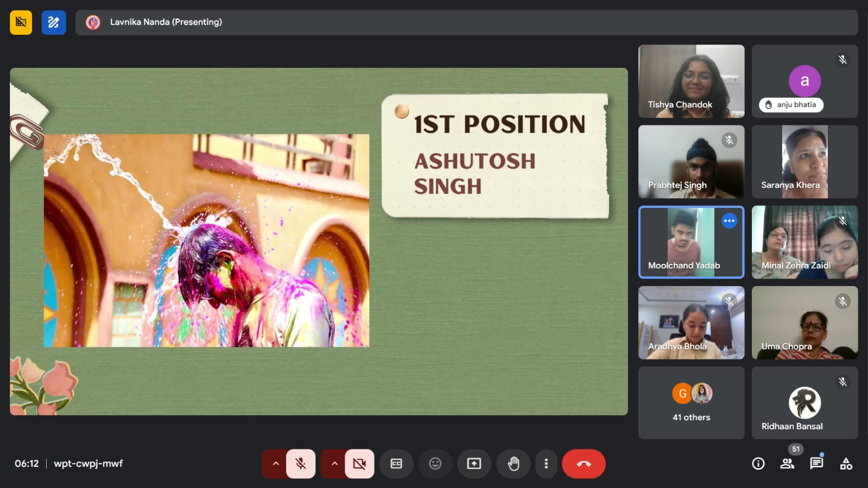Open the emoji reactions picker

coord(435,464)
